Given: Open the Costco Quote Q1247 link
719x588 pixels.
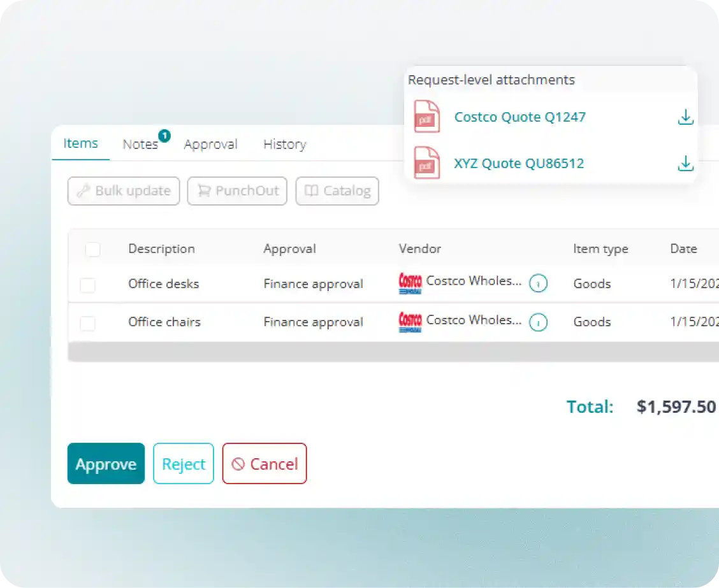Looking at the screenshot, I should 520,117.
